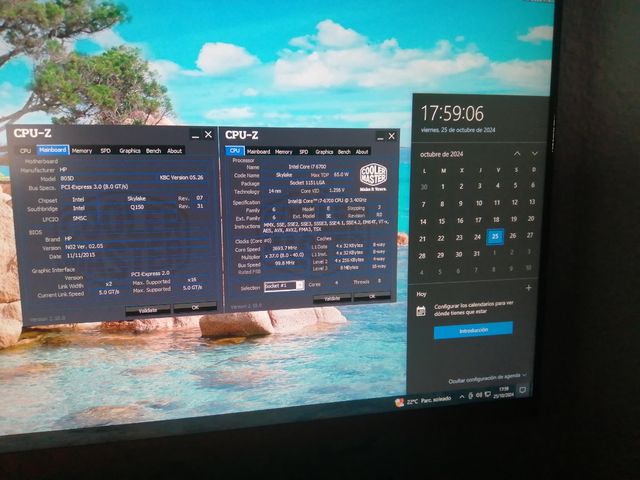This screenshot has width=640, height=480.
Task: Open About tab in right CPU-Z window
Action: (362, 151)
